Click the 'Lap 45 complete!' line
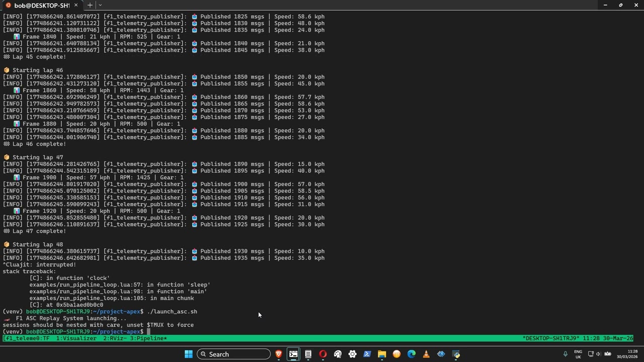This screenshot has width=644, height=362. (x=34, y=57)
